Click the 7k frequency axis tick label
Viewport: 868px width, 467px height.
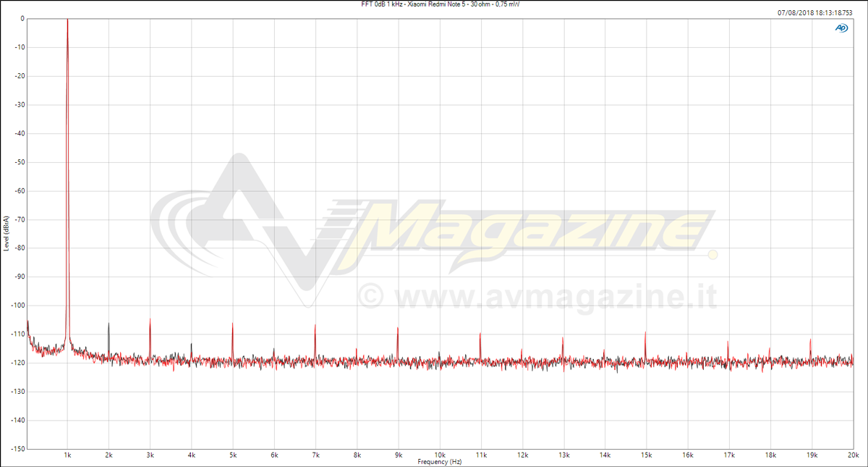point(315,455)
